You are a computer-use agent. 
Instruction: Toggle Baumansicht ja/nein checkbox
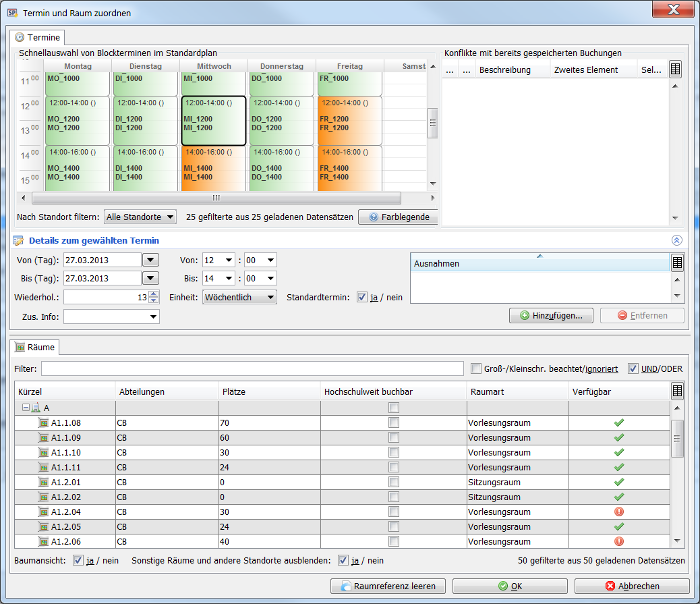[78, 560]
